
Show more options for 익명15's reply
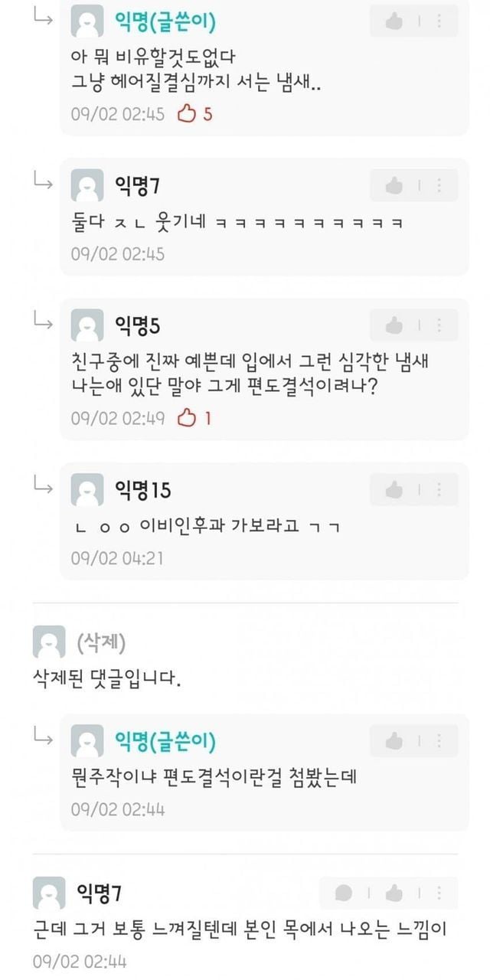[x=439, y=489]
